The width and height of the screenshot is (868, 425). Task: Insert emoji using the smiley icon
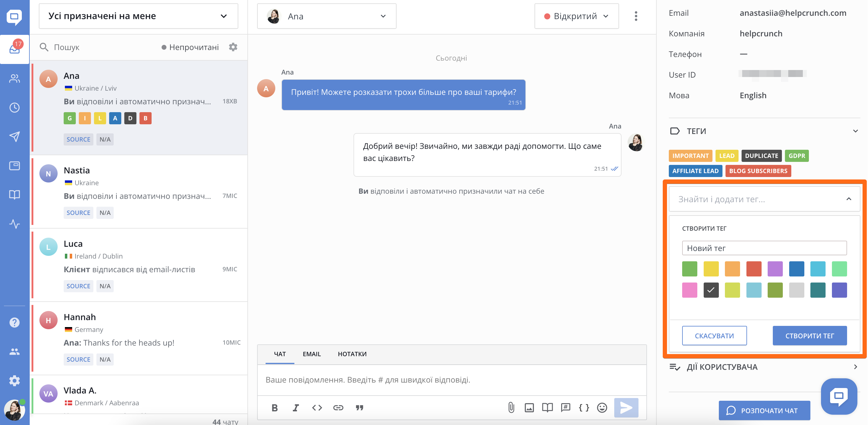(x=602, y=407)
